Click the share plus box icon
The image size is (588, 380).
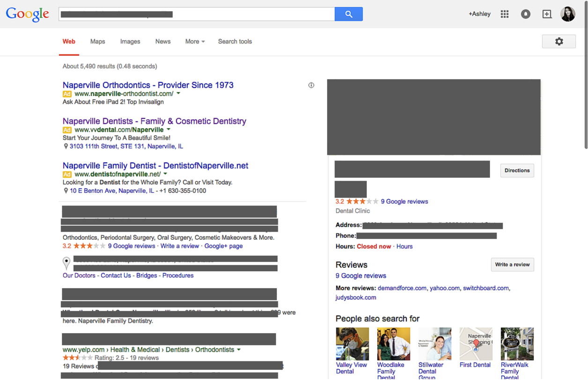pyautogui.click(x=547, y=14)
